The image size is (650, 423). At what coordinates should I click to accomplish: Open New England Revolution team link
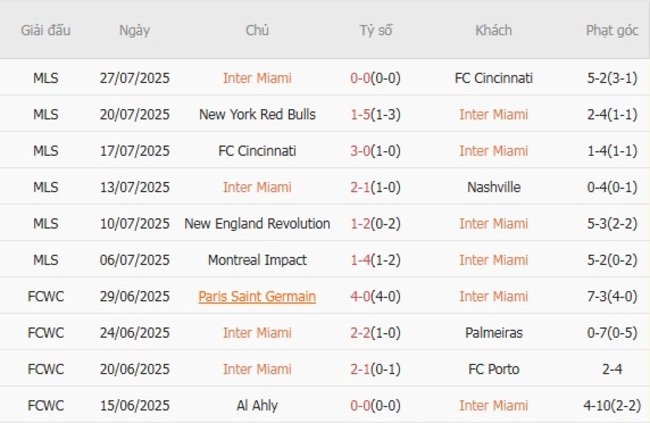pos(257,223)
